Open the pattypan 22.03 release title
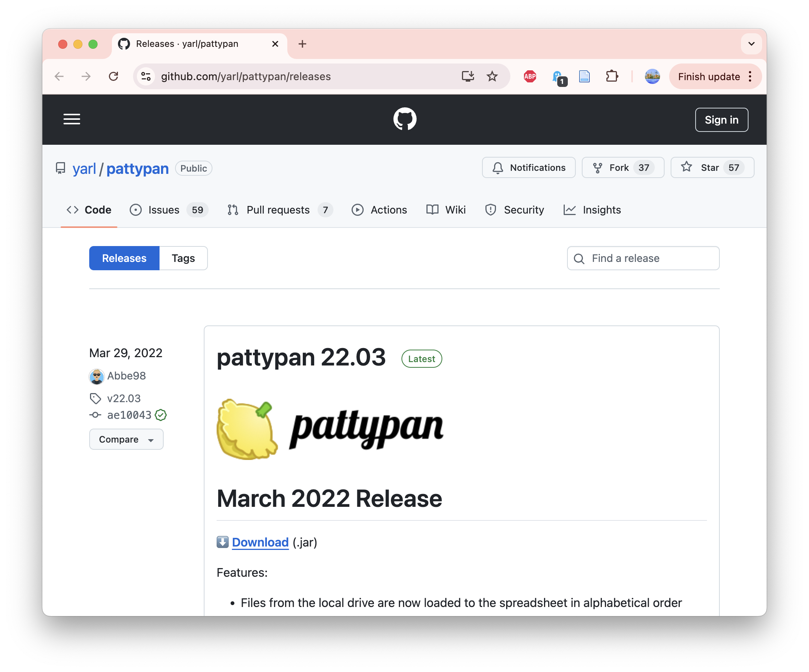 (x=301, y=357)
